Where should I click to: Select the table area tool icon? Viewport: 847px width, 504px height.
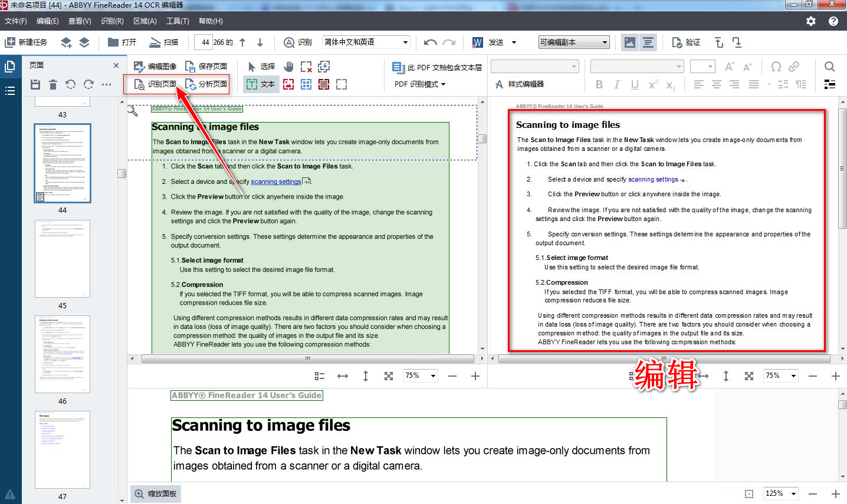[x=306, y=84]
